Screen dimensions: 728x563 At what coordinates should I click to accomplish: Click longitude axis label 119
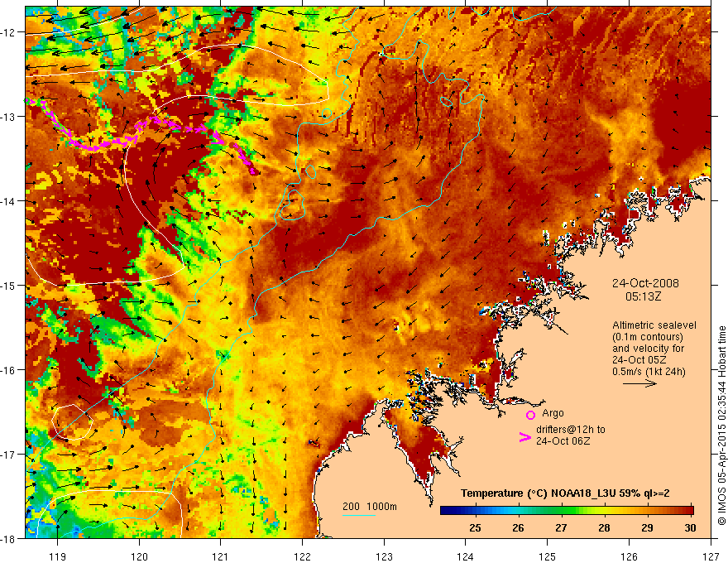tap(57, 556)
